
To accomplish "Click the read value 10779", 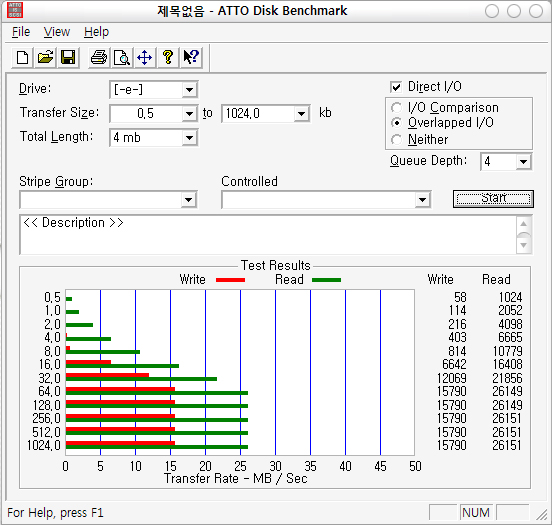I will tap(507, 351).
